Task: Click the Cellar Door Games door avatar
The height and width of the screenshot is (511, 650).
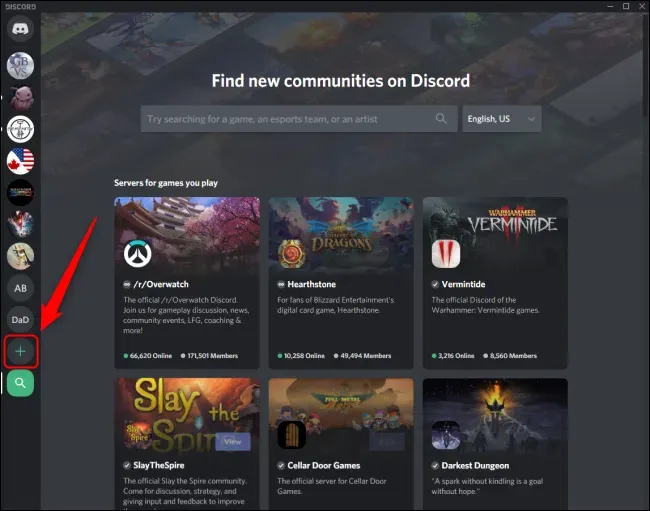Action: 291,434
